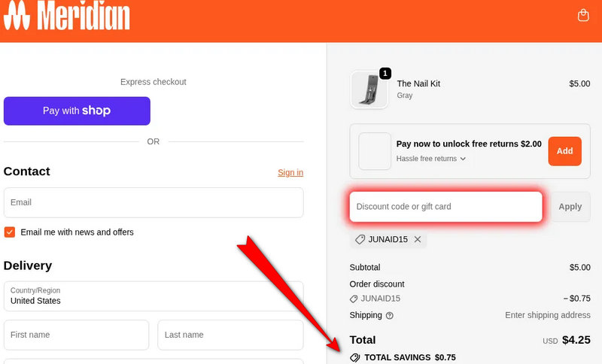Open the Country/Region dropdown
The width and height of the screenshot is (602, 364).
[x=154, y=296]
